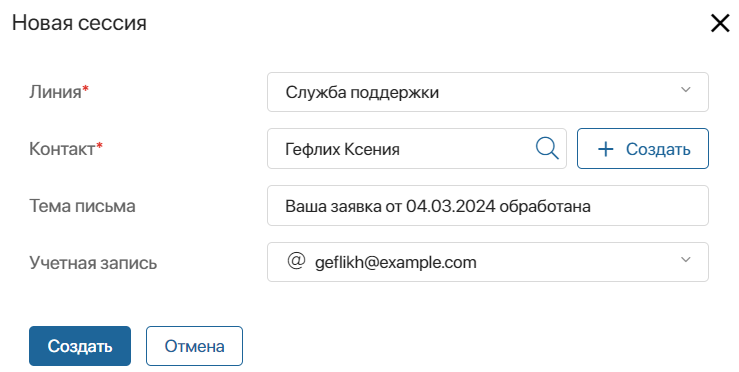
Task: Open the geflikh@example.com account dropdown
Action: pyautogui.click(x=487, y=262)
